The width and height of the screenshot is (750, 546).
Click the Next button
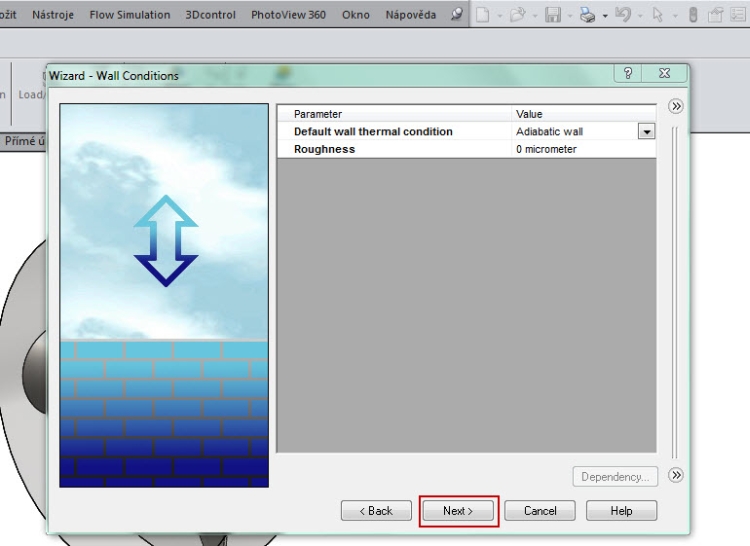click(x=458, y=511)
